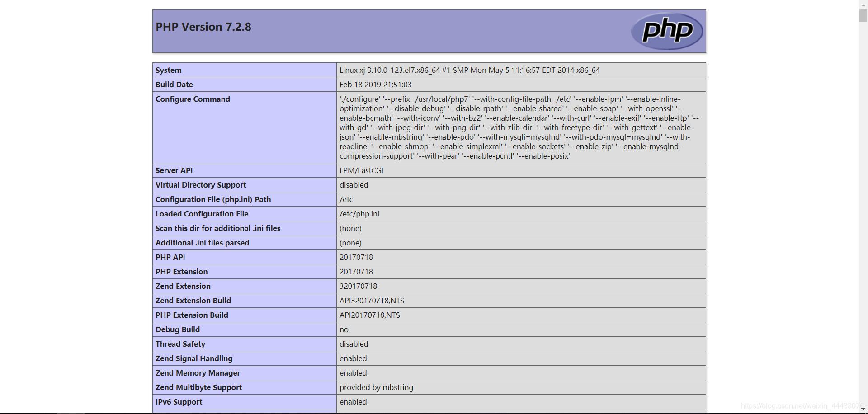Click the PHP Extension label

(x=182, y=272)
